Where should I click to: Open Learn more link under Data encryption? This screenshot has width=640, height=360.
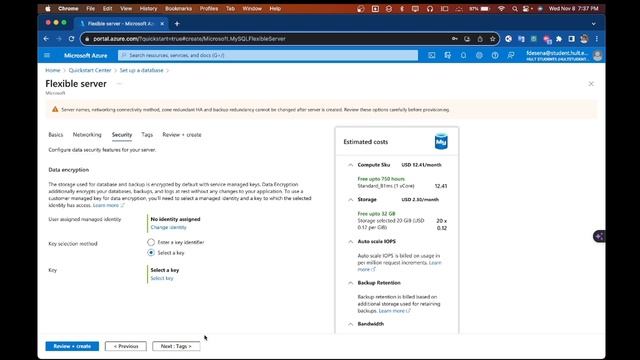point(109,205)
